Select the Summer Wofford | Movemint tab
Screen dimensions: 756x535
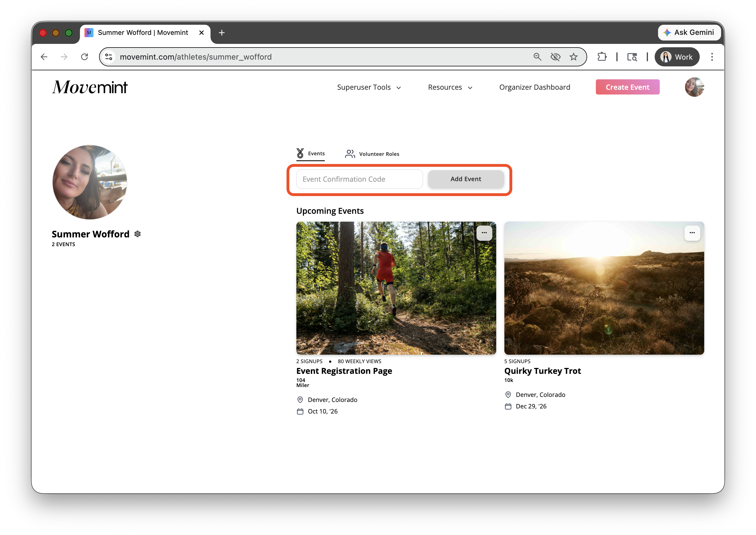point(145,33)
